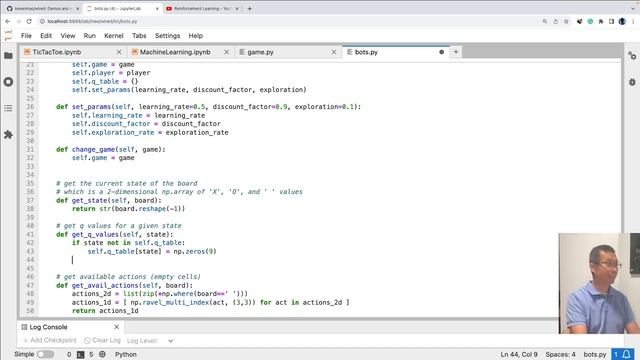Close the TicTacToe.ipynb tab
This screenshot has height=360, width=640.
pos(119,52)
